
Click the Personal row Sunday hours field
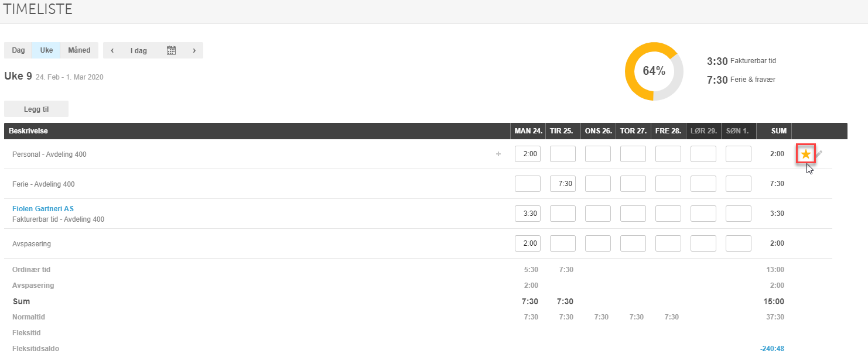(x=739, y=154)
